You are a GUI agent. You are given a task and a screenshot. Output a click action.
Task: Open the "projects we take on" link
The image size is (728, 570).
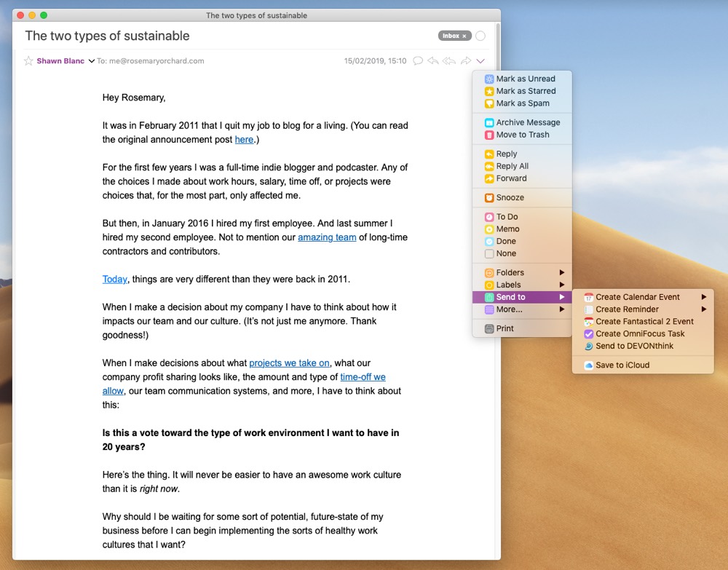(x=289, y=363)
